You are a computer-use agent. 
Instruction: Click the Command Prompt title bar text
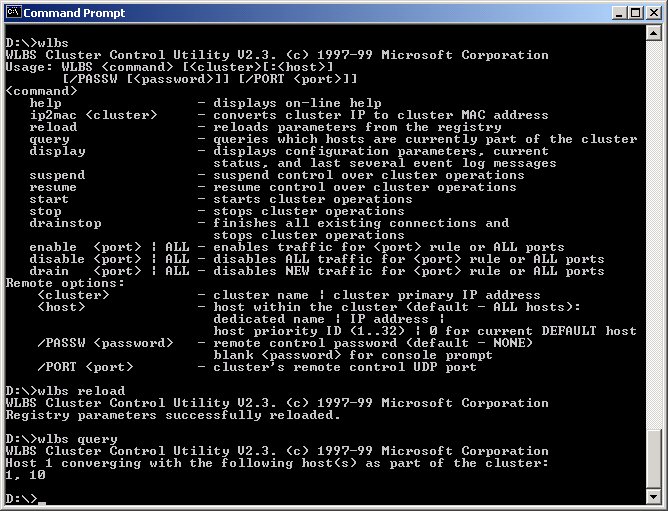[x=74, y=13]
